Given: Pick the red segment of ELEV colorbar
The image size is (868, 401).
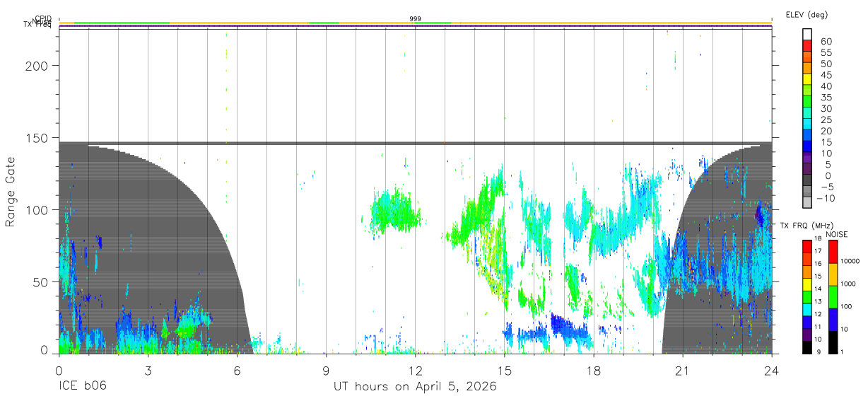Looking at the screenshot, I should [807, 47].
